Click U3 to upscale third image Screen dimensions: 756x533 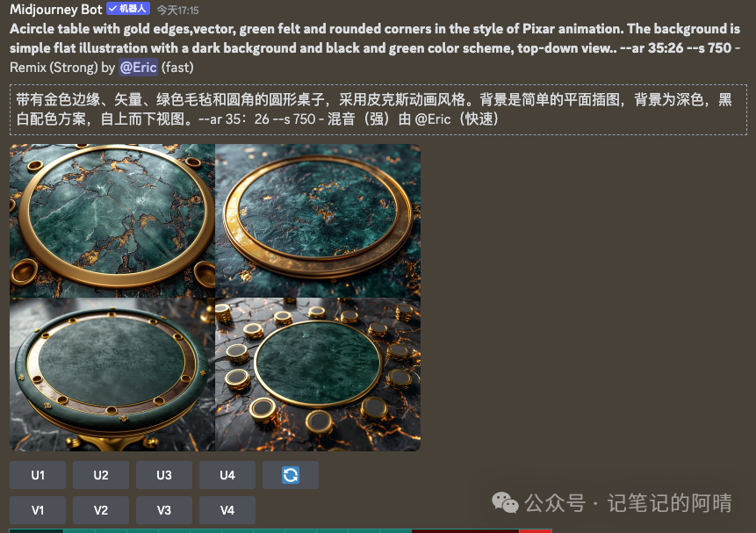tap(164, 475)
